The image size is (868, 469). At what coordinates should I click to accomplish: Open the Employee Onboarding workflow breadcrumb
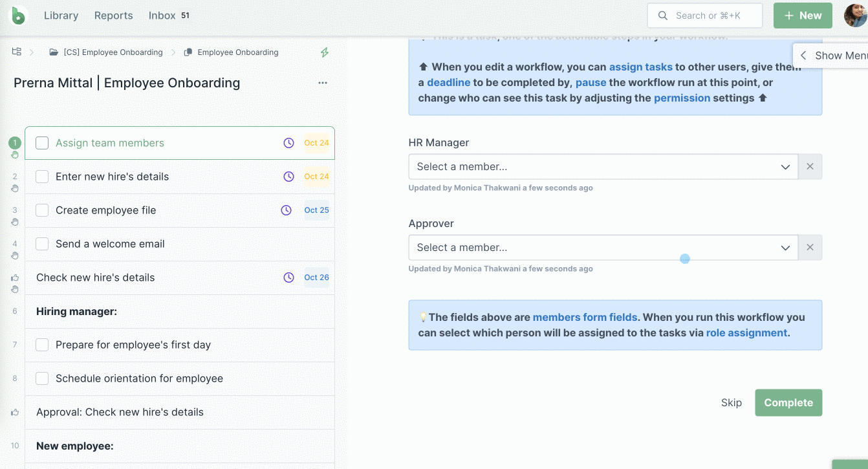point(231,52)
